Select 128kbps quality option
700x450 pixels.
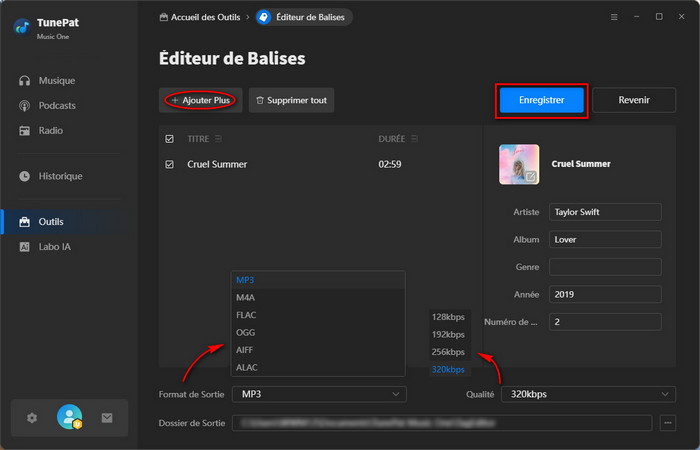coord(450,317)
